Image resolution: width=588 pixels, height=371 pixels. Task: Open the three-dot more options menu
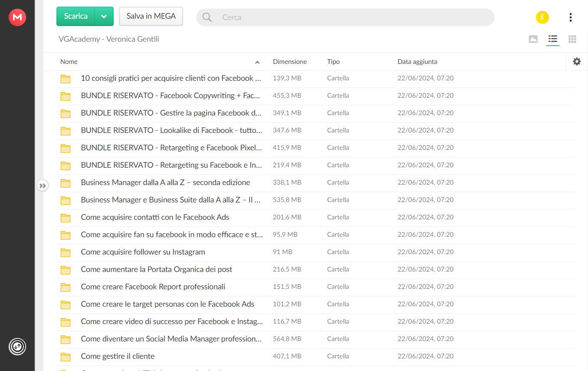(570, 17)
